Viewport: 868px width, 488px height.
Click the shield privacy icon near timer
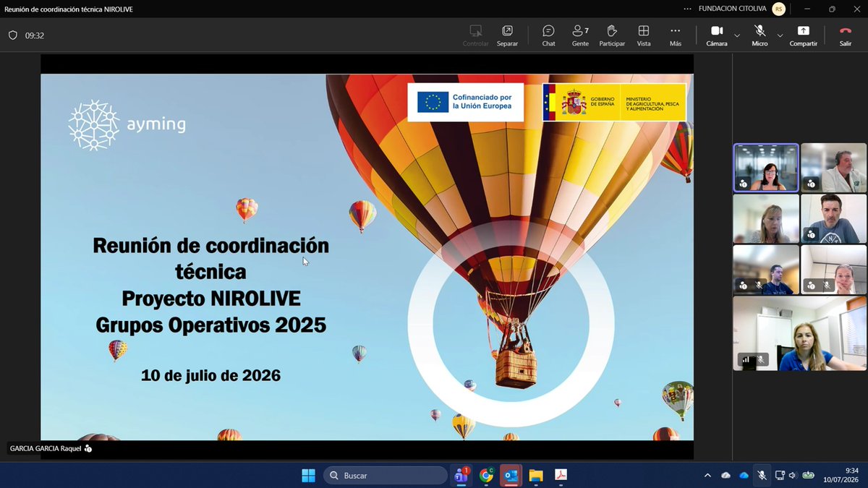pos(12,35)
